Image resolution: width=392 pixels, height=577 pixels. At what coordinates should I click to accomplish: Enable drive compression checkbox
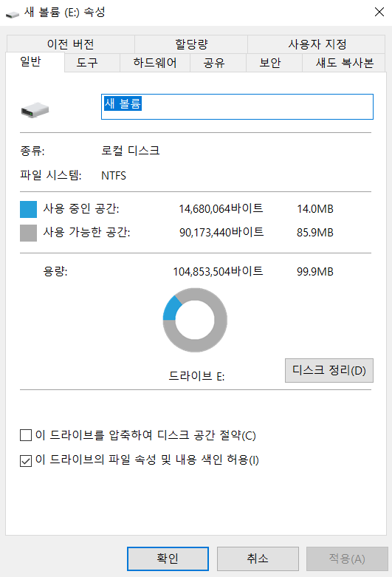click(26, 435)
